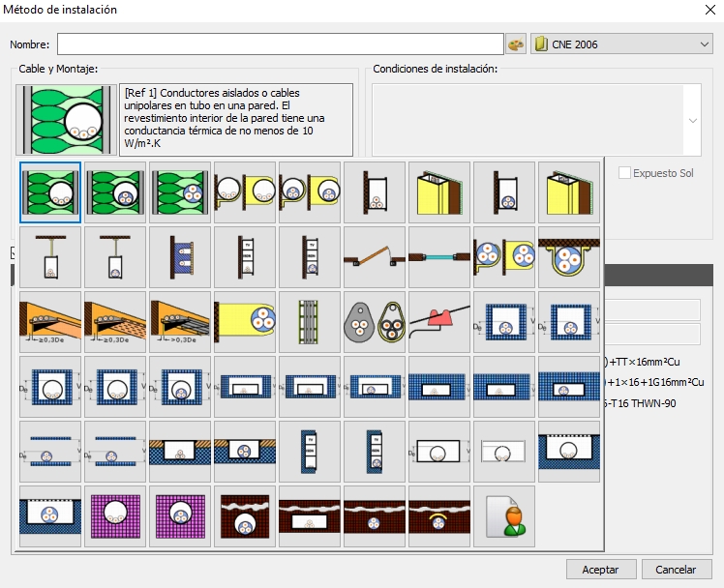Choose the light-blue window frame conduit icon
This screenshot has width=724, height=588.
[x=438, y=257]
